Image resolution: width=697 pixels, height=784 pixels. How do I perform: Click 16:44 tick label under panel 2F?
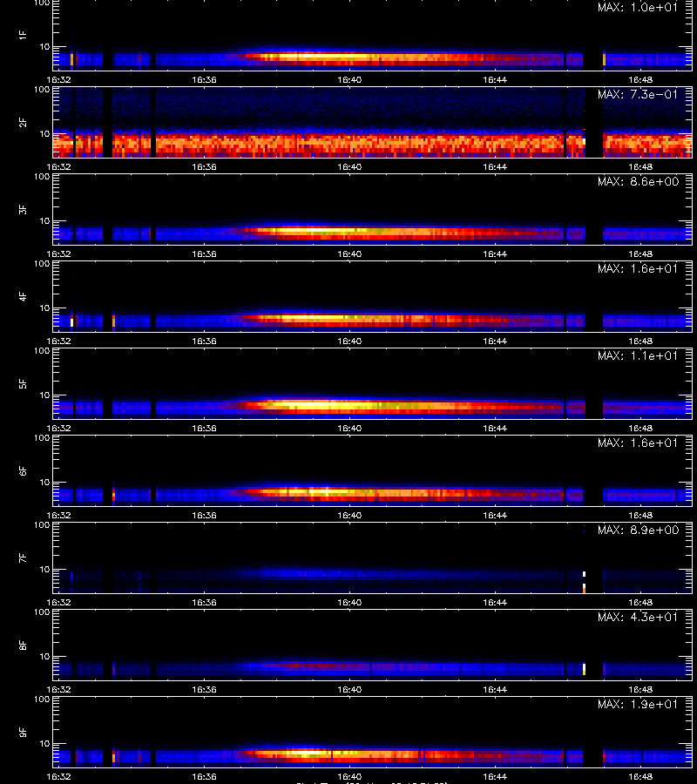click(x=495, y=167)
